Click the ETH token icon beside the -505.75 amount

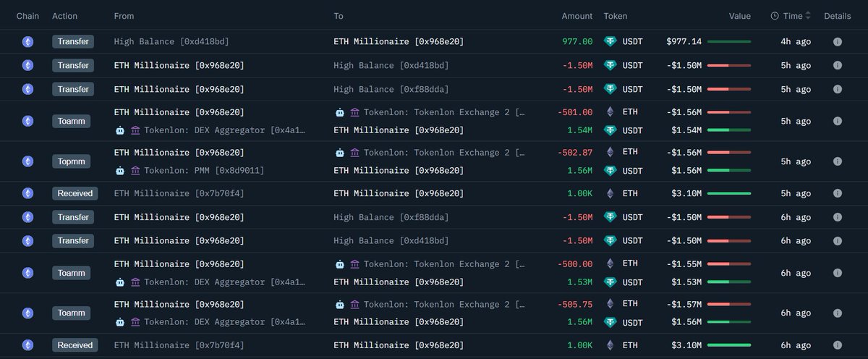610,304
